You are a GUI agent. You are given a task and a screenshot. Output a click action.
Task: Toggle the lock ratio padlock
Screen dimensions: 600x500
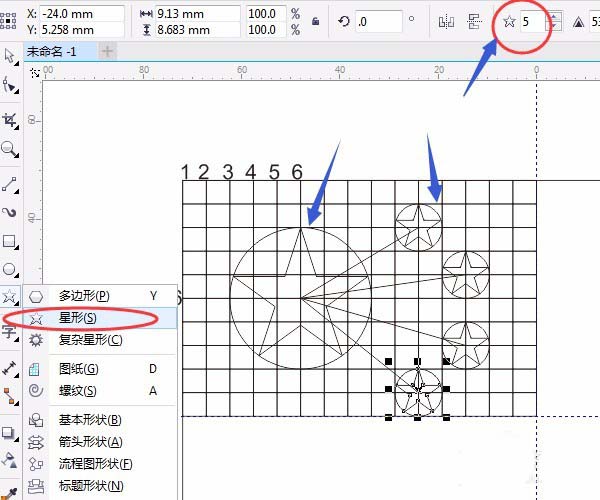pyautogui.click(x=315, y=21)
